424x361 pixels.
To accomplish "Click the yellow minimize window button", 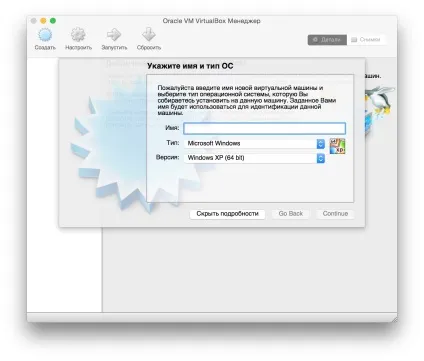I will (x=43, y=21).
